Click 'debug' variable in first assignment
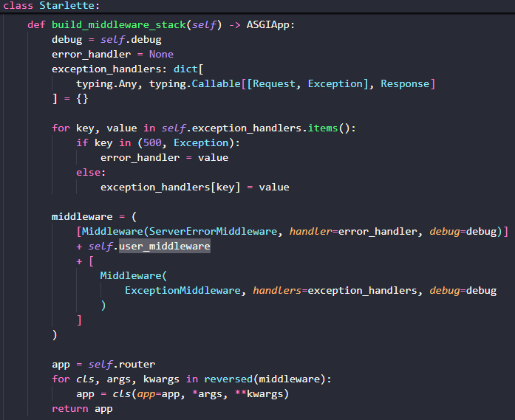515x420 pixels. tap(66, 40)
